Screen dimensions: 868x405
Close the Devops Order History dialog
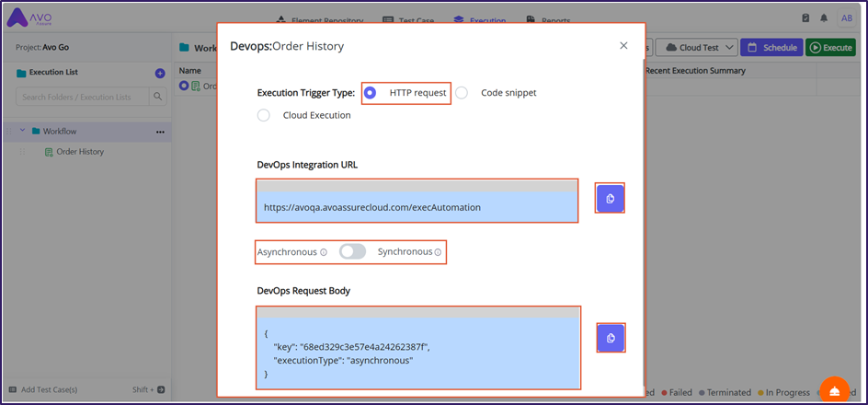[x=623, y=45]
